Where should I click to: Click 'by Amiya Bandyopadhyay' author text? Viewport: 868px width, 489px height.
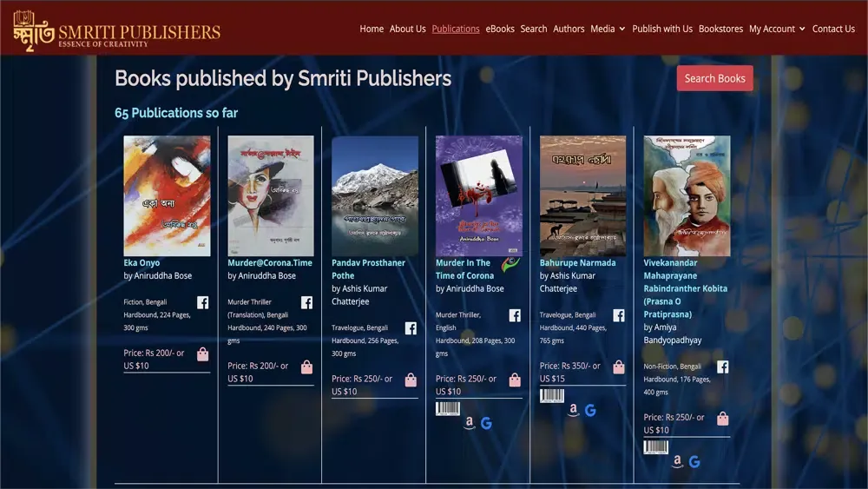(x=672, y=334)
